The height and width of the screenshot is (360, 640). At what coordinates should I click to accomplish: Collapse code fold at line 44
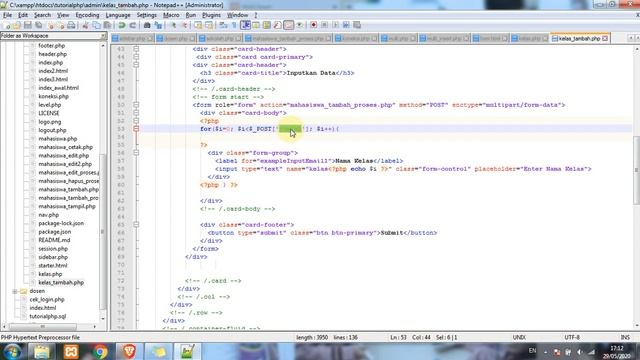(136, 57)
